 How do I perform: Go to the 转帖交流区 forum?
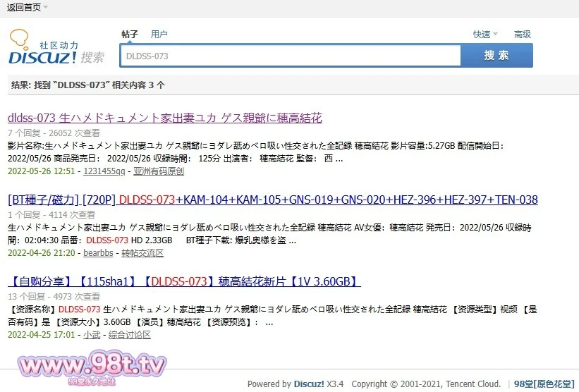(142, 253)
